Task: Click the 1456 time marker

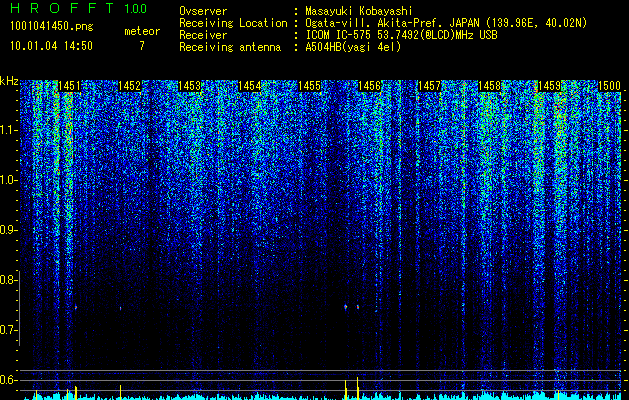Action: click(369, 86)
